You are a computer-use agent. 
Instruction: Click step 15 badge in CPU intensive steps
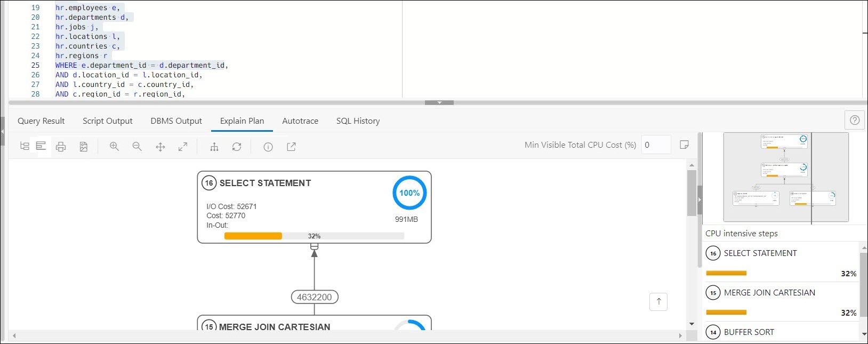click(713, 293)
